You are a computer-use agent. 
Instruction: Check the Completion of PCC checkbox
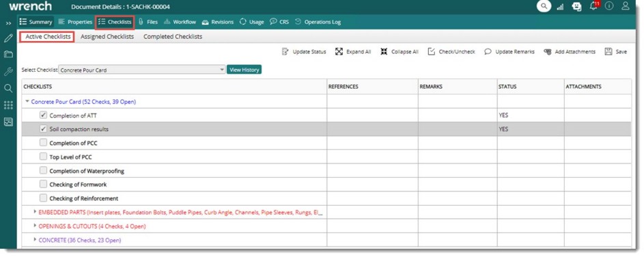pos(43,143)
